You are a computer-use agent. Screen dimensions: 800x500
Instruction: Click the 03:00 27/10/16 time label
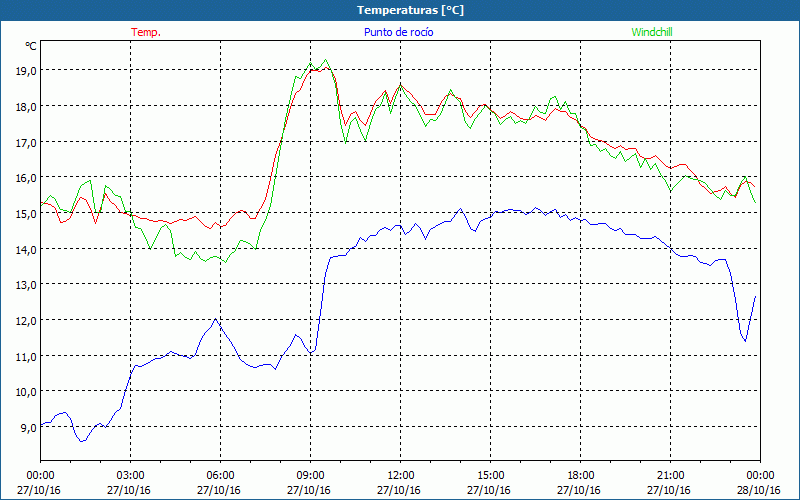click(129, 483)
